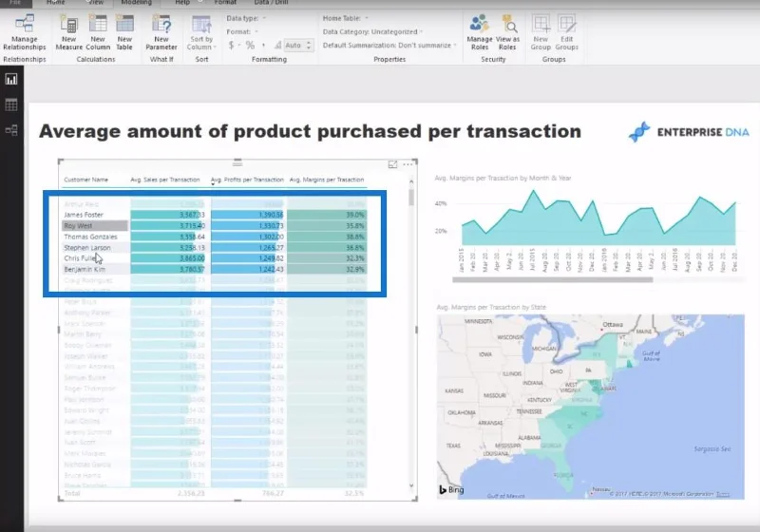Open Sort by Column
Screen dimensions: 760x532
point(201,32)
